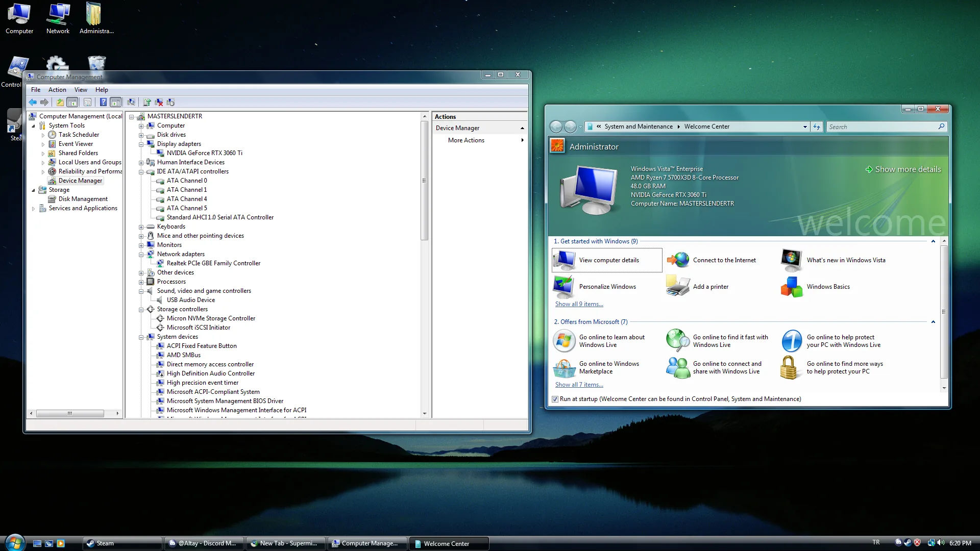Click the Disable device toolbar icon
Image resolution: width=980 pixels, height=551 pixels.
click(170, 102)
